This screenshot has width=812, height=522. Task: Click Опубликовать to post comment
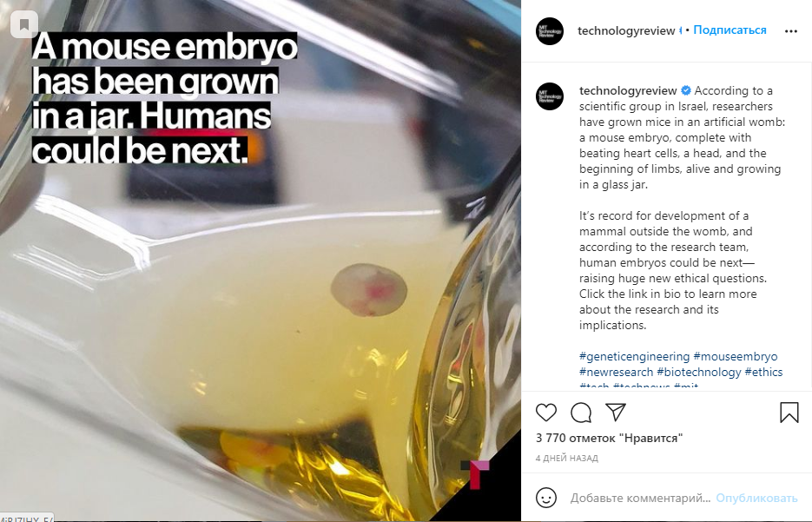click(756, 499)
